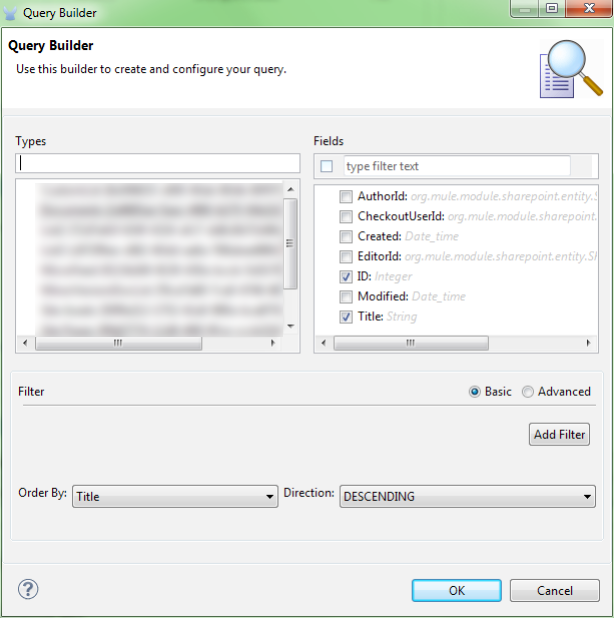Image resolution: width=614 pixels, height=618 pixels.
Task: Open the Order By dropdown
Action: [175, 496]
